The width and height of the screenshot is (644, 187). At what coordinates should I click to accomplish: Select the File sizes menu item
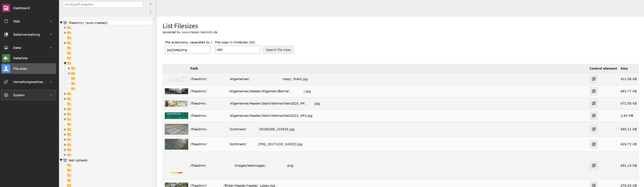pos(28,69)
